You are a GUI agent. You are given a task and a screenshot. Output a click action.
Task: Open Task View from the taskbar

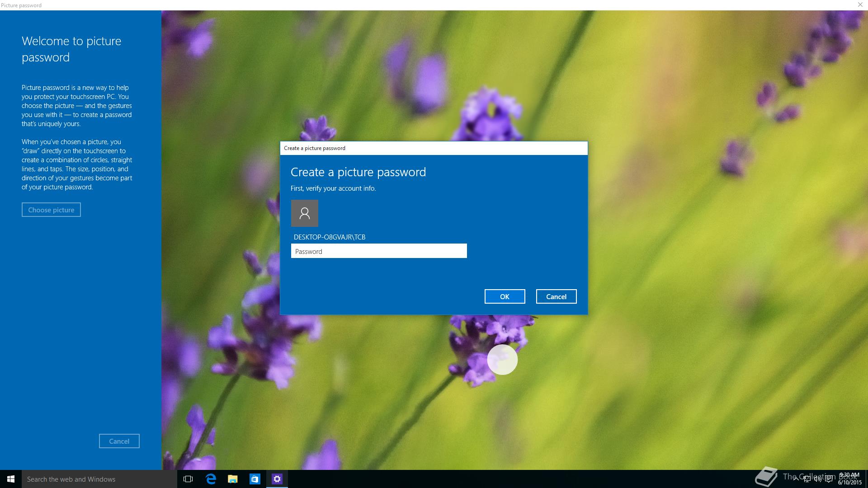click(x=188, y=479)
